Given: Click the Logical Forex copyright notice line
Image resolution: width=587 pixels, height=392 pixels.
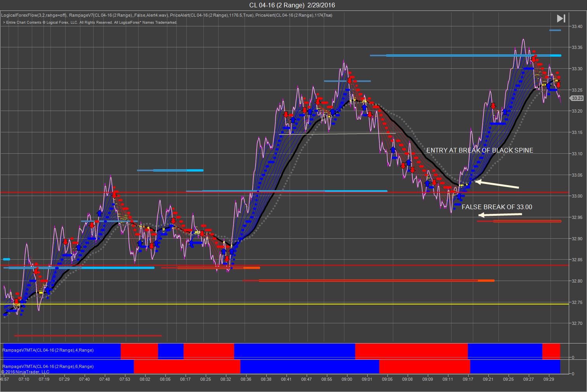Looking at the screenshot, I should pyautogui.click(x=90, y=23).
